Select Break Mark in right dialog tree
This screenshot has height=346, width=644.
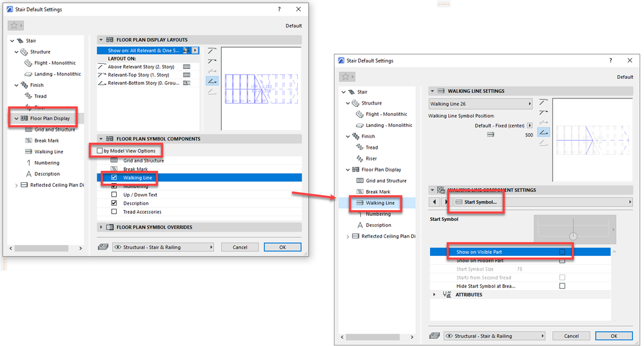378,191
